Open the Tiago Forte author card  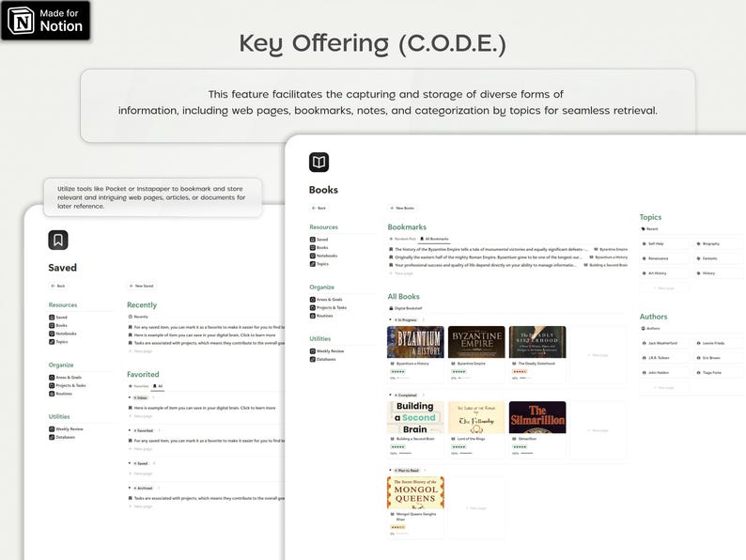718,372
